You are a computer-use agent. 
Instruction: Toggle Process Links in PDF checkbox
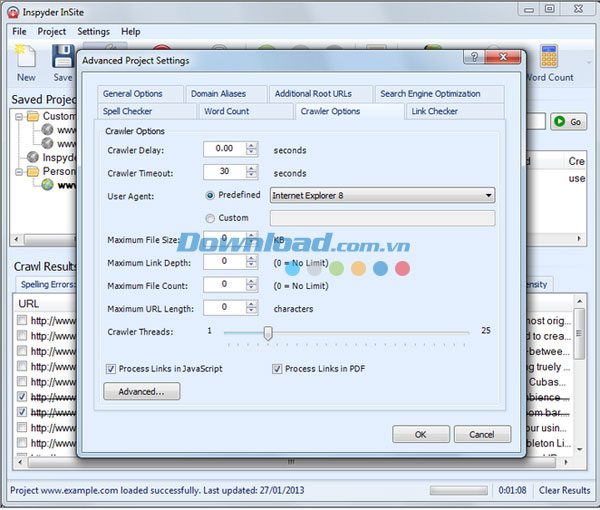[x=277, y=369]
